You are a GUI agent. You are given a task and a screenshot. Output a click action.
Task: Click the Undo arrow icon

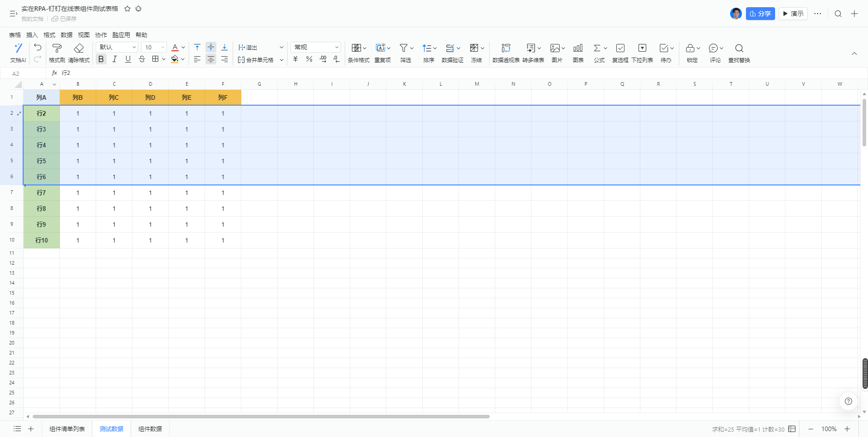38,48
